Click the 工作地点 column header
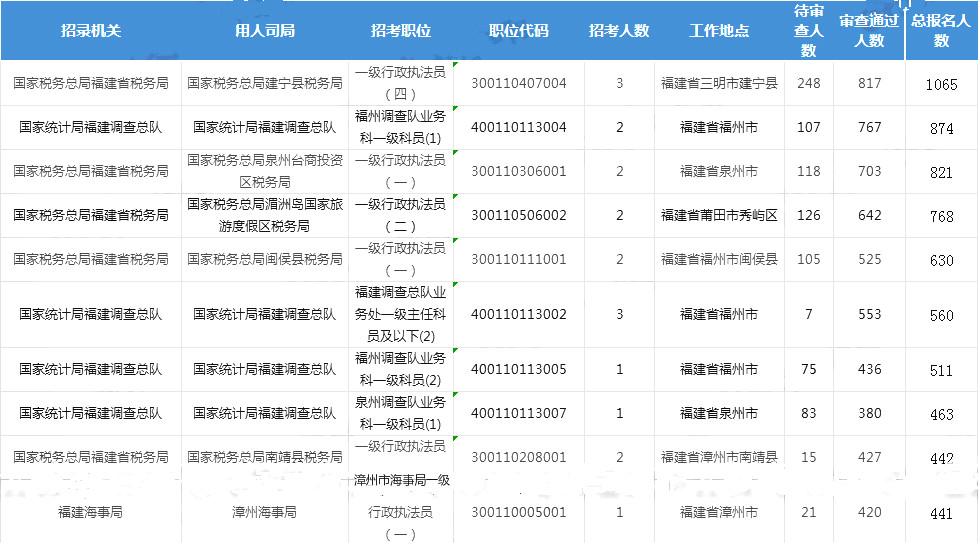Screen dimensions: 978x543 click(719, 31)
